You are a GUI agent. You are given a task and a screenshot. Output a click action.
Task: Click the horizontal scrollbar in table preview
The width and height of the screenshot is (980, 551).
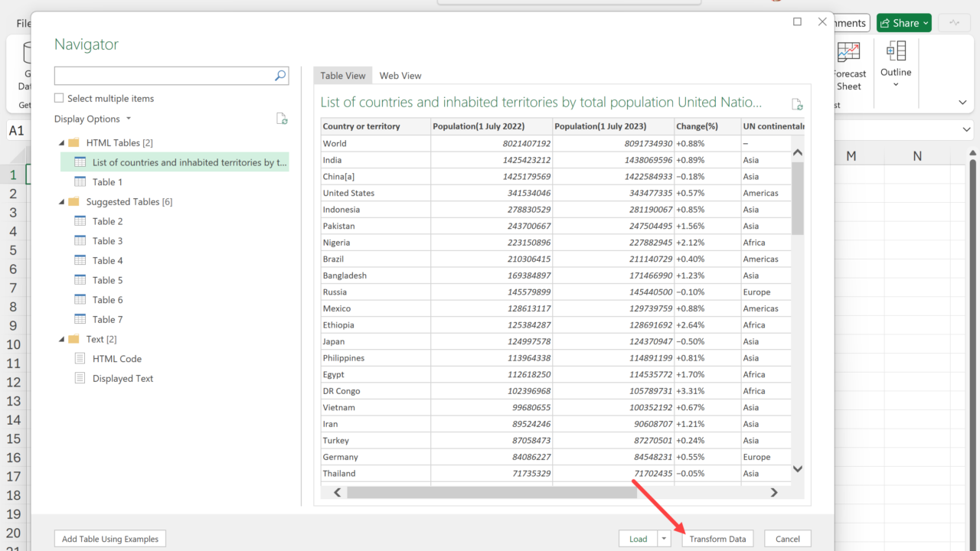pos(491,493)
